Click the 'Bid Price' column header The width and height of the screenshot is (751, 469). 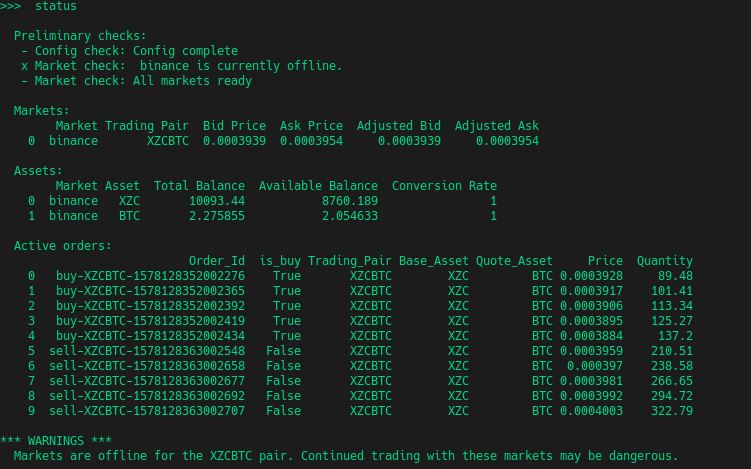234,126
